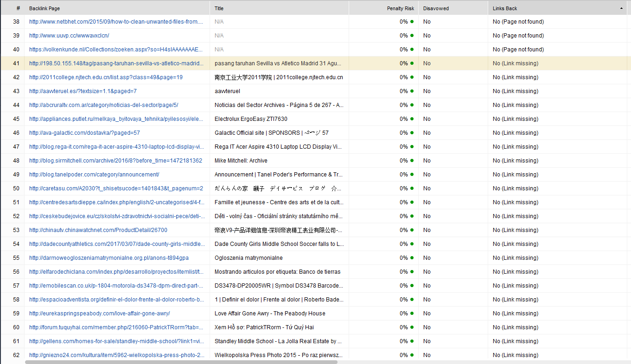Click the N/A title cell in row 39
The height and width of the screenshot is (364, 631).
coord(219,36)
